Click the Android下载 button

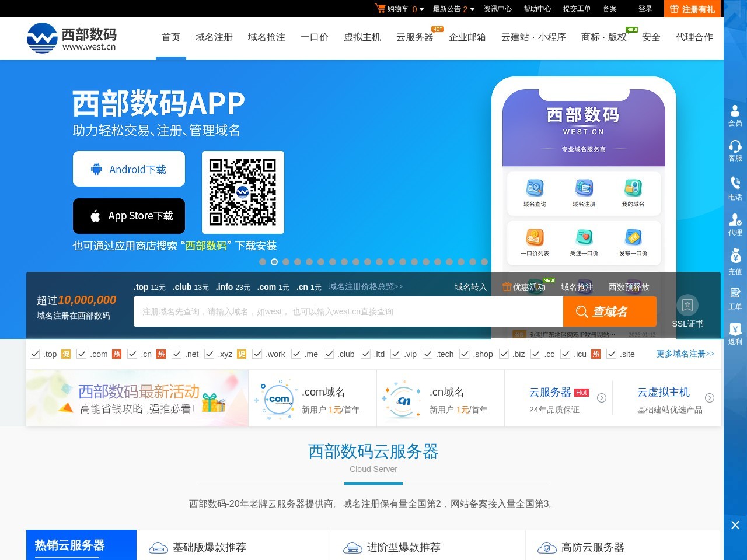tap(129, 169)
